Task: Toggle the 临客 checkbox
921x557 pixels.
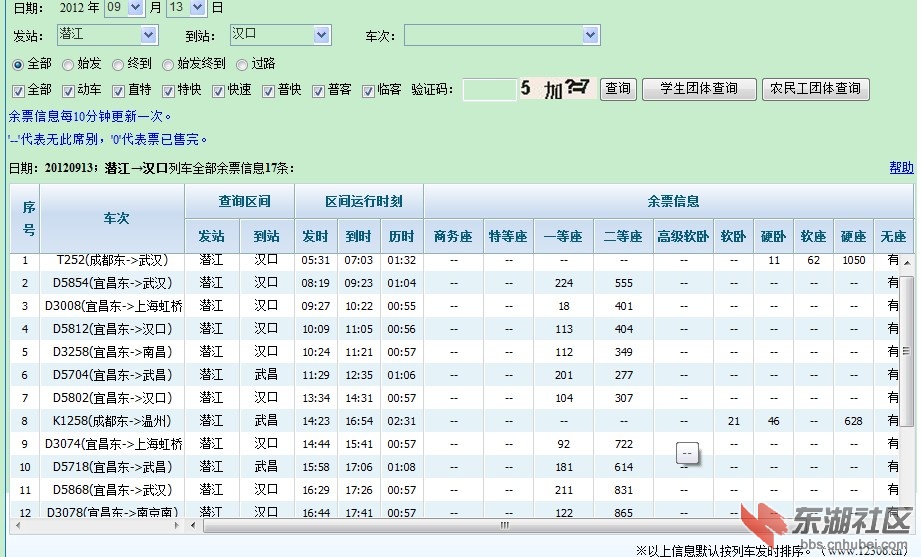Action: [368, 91]
